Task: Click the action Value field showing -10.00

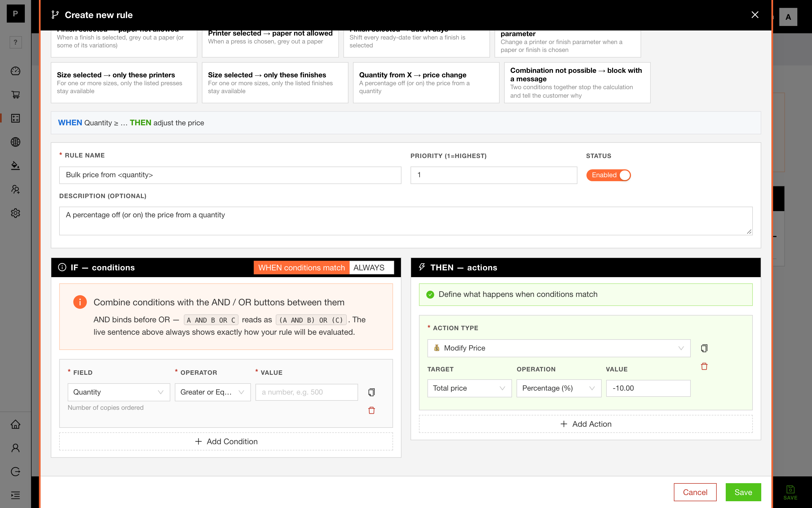Action: (x=648, y=388)
